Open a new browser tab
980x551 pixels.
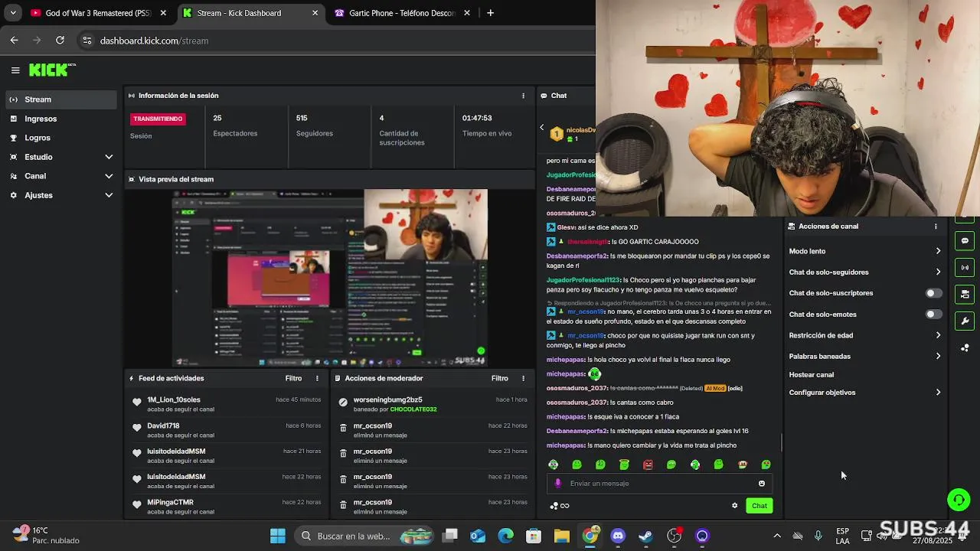point(490,13)
